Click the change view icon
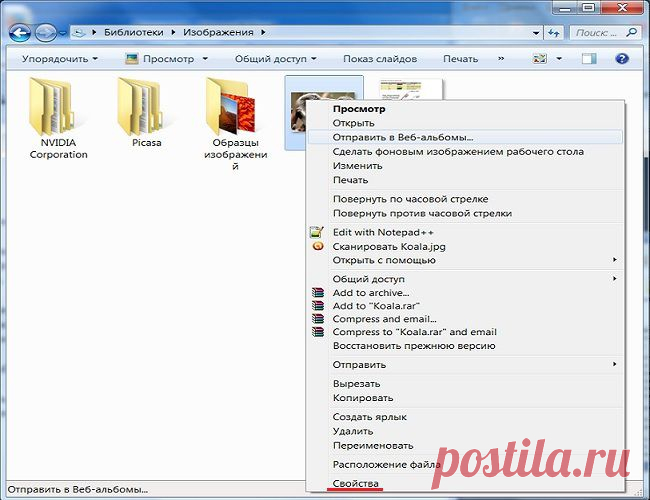The height and width of the screenshot is (500, 650). (x=539, y=59)
